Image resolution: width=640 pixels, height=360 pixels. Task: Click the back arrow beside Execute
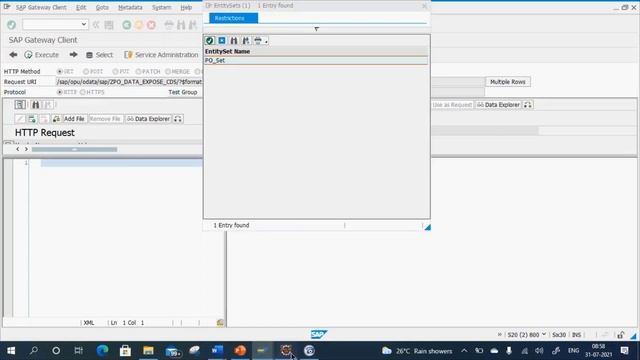pyautogui.click(x=13, y=55)
